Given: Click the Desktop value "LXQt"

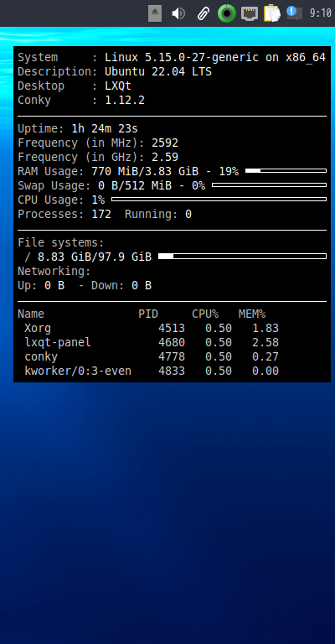Looking at the screenshot, I should click(118, 86).
